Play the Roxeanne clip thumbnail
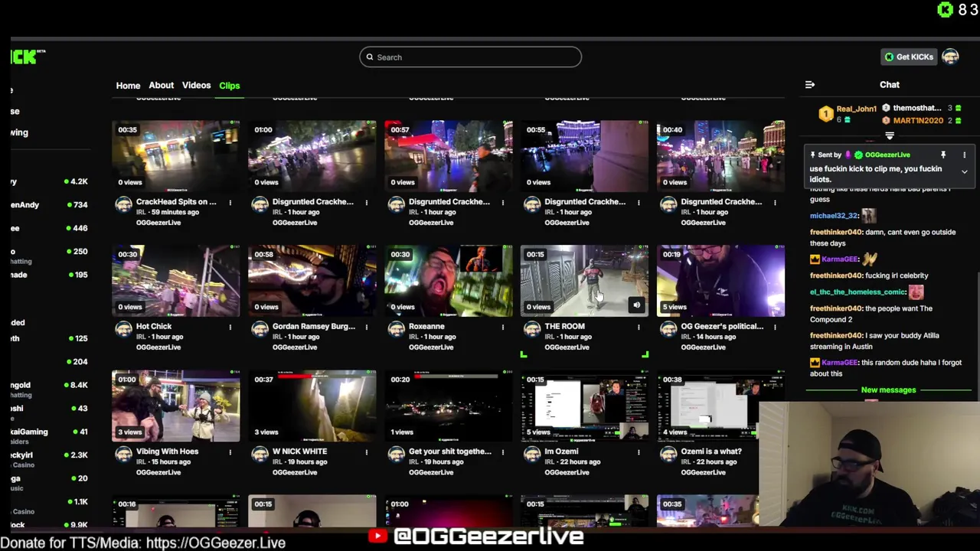 [448, 280]
